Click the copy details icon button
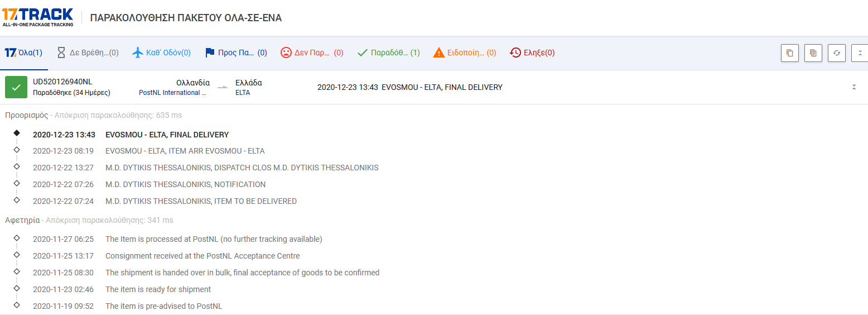 coord(813,52)
